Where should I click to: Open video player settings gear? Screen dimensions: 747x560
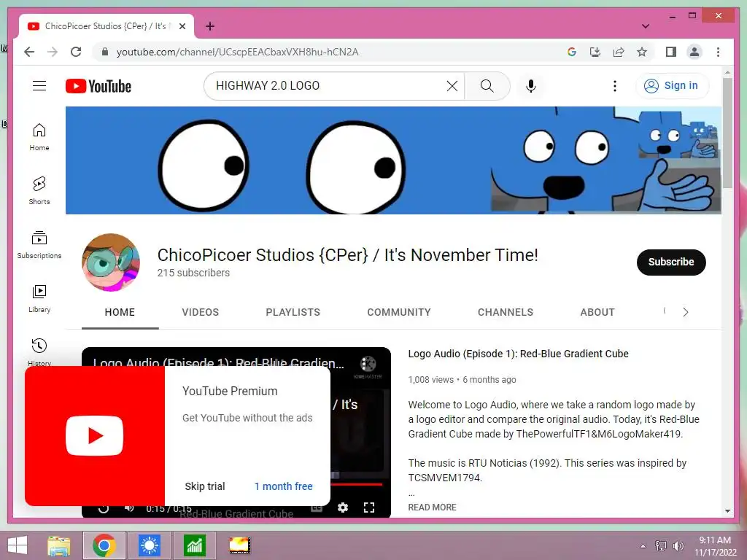pyautogui.click(x=343, y=507)
